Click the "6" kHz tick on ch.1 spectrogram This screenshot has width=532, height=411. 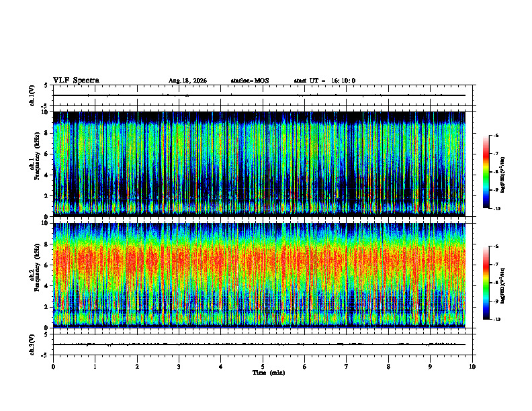click(46, 154)
